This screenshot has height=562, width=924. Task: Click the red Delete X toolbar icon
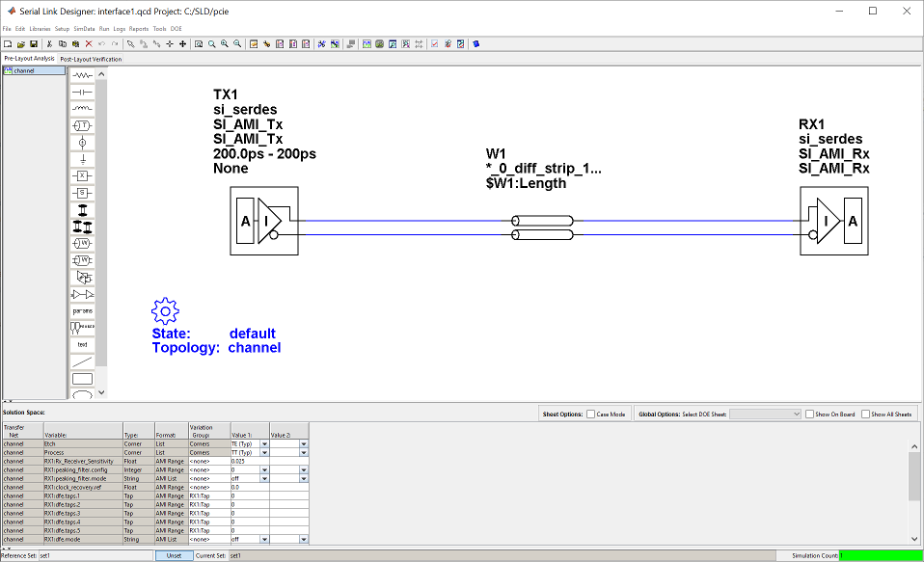point(89,44)
